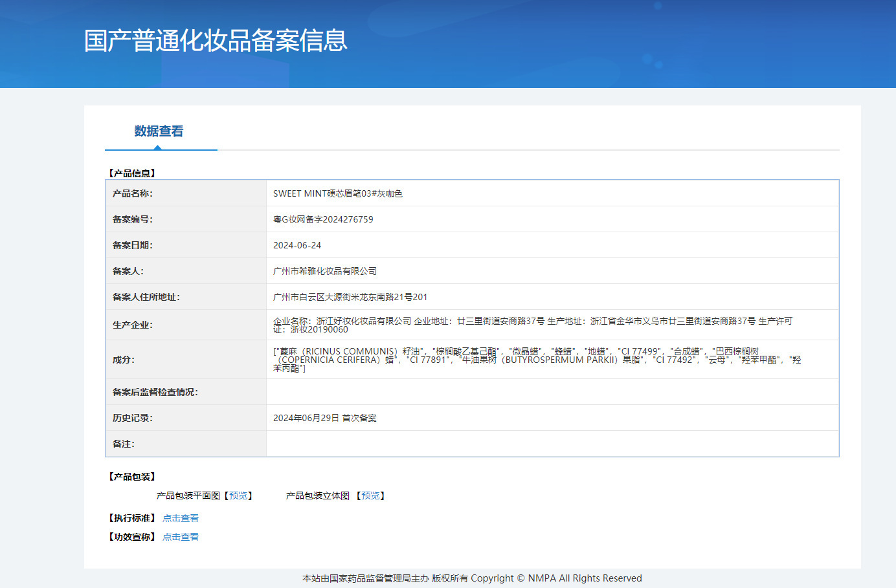This screenshot has width=896, height=588.
Task: Click the history record 2024年06月29日 首次备案
Action: coord(325,418)
